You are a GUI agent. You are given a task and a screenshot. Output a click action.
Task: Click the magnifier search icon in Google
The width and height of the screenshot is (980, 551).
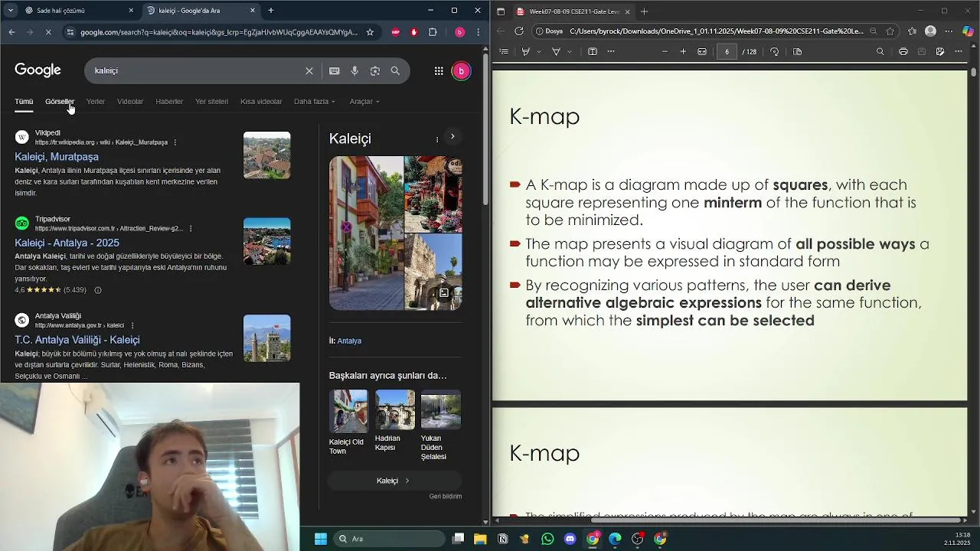[395, 70]
